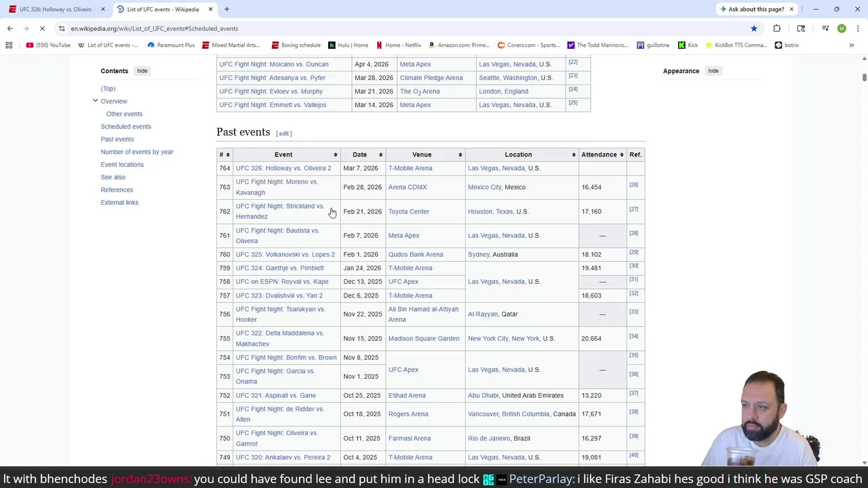The width and height of the screenshot is (868, 488).
Task: Dismiss the 'Ask about this page?' prompt
Action: pos(791,9)
